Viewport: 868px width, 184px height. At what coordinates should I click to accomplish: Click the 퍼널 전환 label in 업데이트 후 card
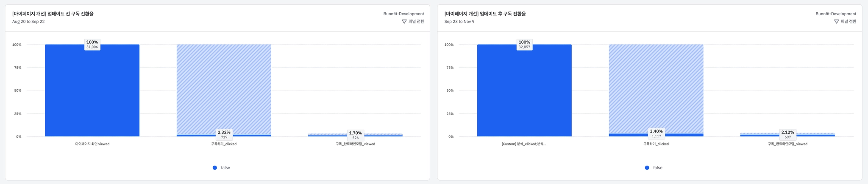(x=849, y=22)
